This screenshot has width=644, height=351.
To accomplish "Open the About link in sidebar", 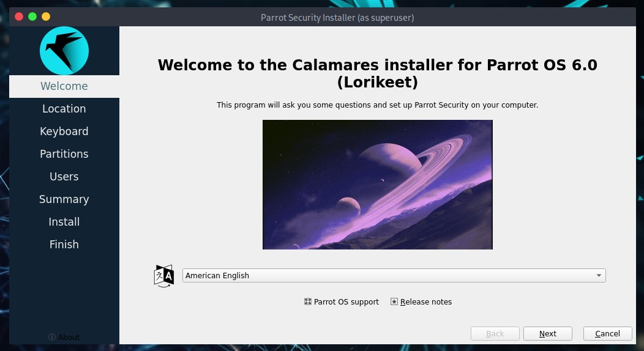I will point(64,337).
